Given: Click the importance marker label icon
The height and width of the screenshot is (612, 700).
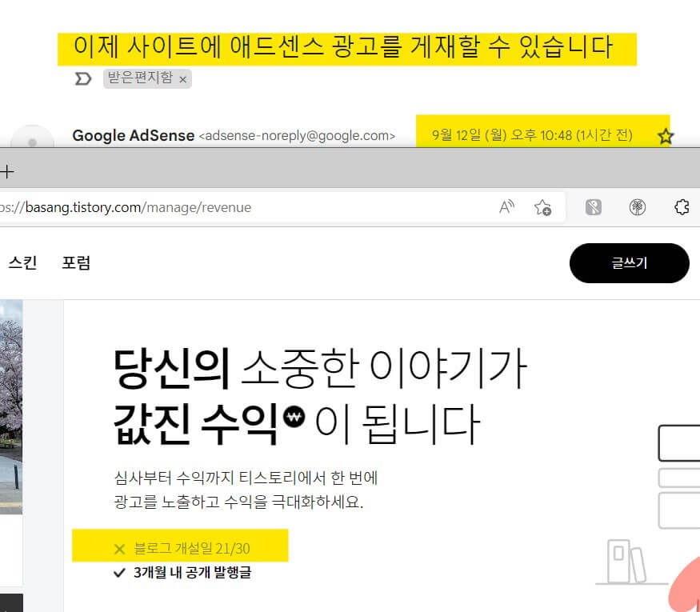Looking at the screenshot, I should click(x=82, y=79).
